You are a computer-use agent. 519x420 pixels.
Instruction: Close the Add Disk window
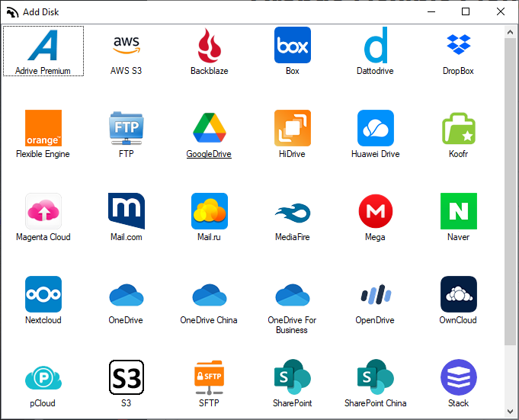coord(501,12)
